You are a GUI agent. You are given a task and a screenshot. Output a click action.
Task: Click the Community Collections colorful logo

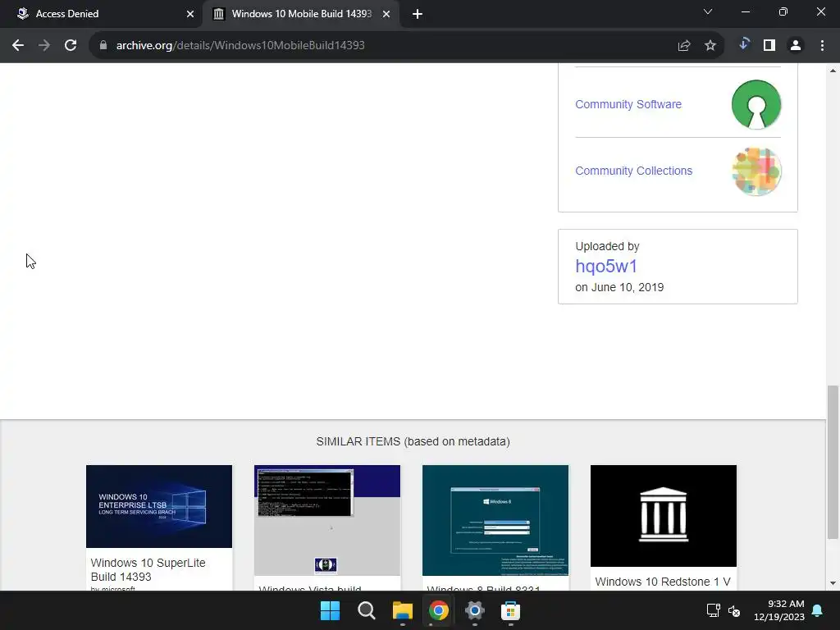pos(756,171)
